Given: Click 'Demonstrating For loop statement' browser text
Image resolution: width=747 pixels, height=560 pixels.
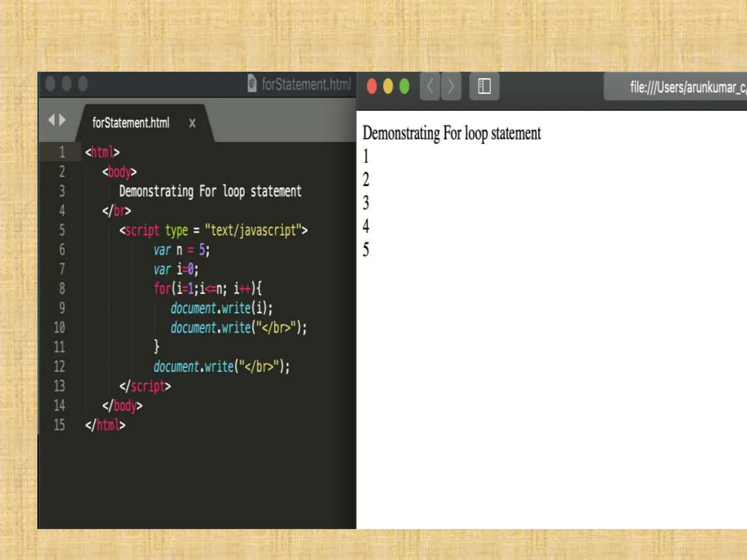Looking at the screenshot, I should pyautogui.click(x=452, y=133).
